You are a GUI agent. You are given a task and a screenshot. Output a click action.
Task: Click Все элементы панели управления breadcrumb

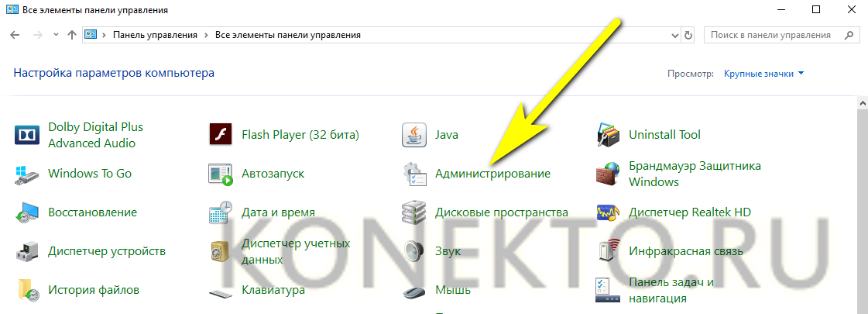(288, 35)
